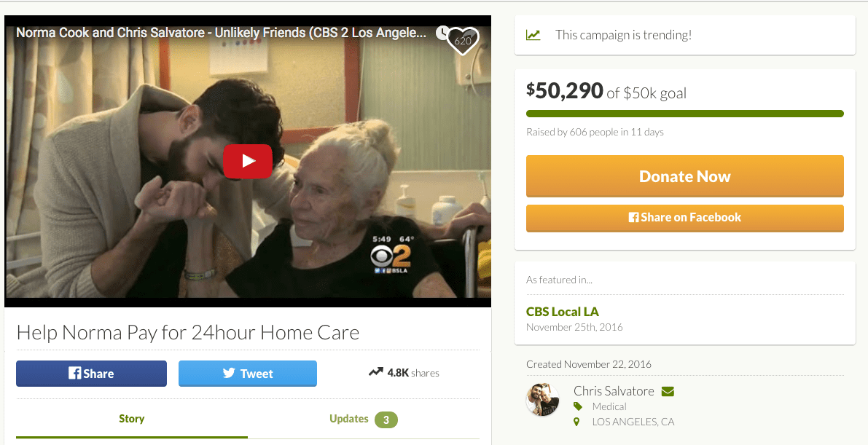Click the video title text

pos(221,33)
